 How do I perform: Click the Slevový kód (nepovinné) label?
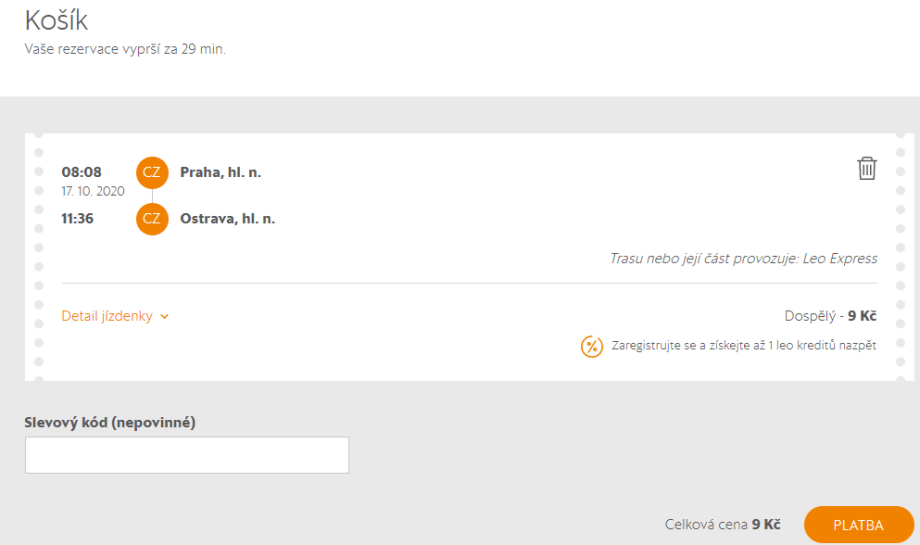click(110, 422)
